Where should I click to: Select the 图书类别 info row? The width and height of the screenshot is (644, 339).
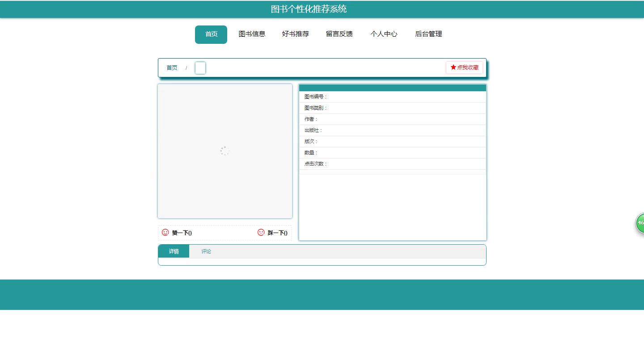pyautogui.click(x=392, y=108)
